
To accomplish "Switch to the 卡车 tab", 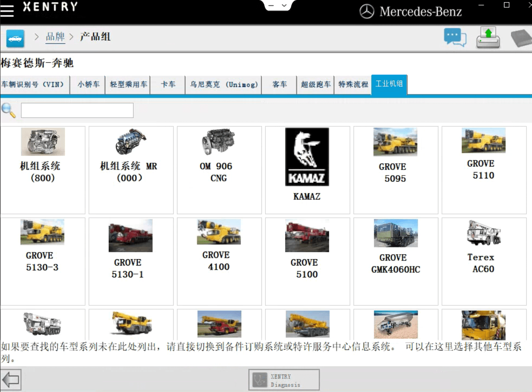I will point(168,85).
